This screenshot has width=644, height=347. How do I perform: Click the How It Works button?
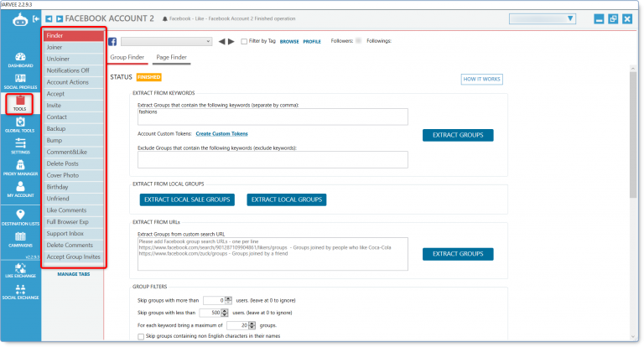(x=481, y=79)
